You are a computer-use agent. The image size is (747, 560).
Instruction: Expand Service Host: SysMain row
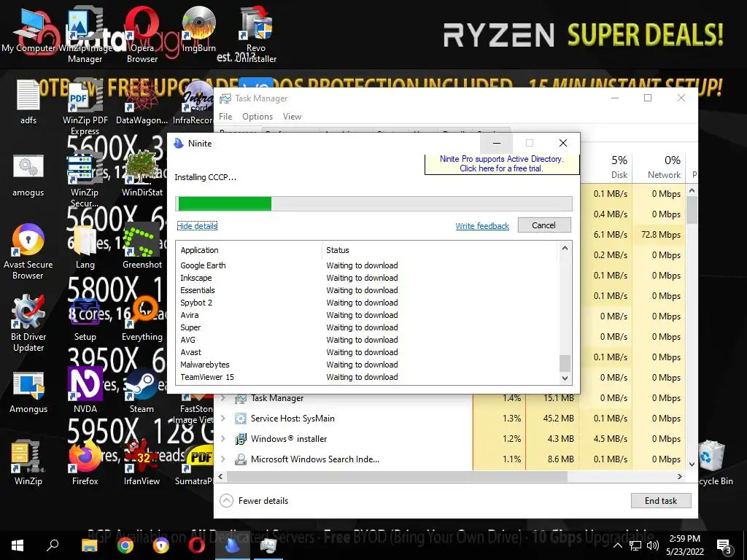pyautogui.click(x=223, y=418)
